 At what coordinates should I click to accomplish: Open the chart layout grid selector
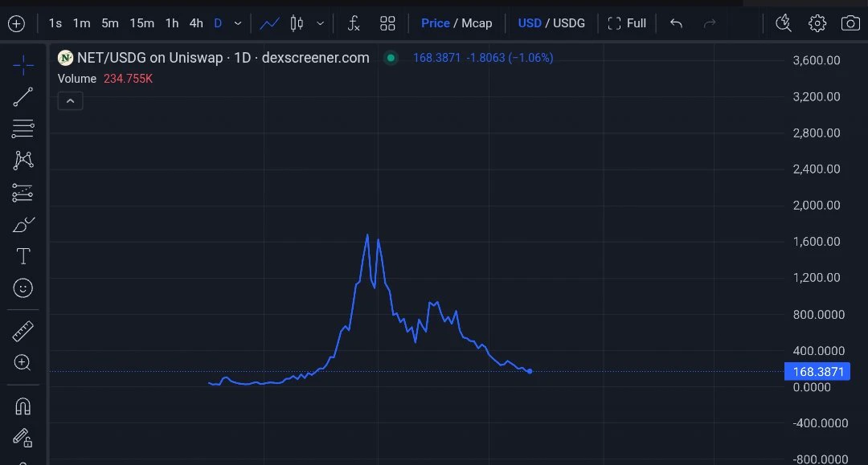[387, 23]
